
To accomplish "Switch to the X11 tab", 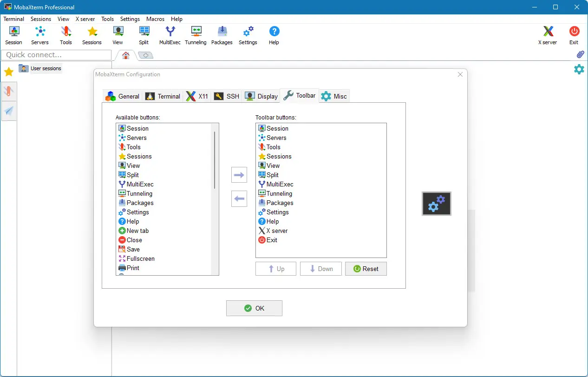I will 197,96.
